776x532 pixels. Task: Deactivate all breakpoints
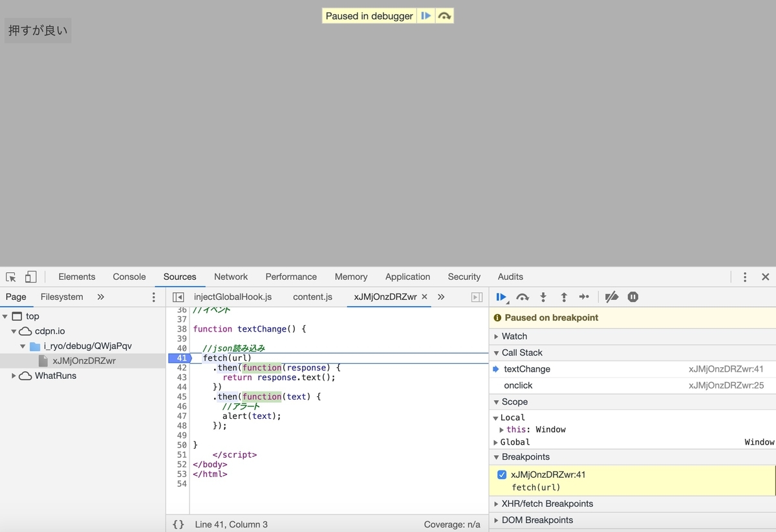point(612,297)
